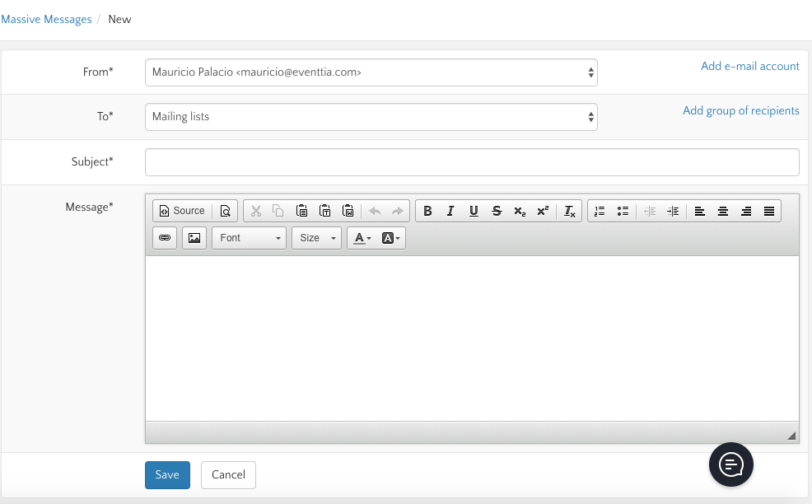
Task: Open the text color picker
Action: tap(362, 238)
